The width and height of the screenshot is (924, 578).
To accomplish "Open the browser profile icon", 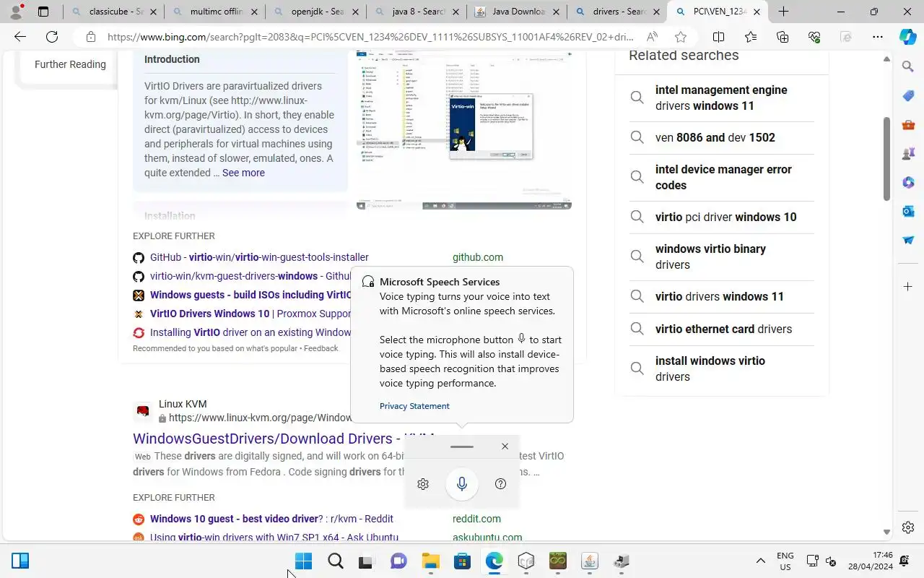I will pyautogui.click(x=16, y=12).
